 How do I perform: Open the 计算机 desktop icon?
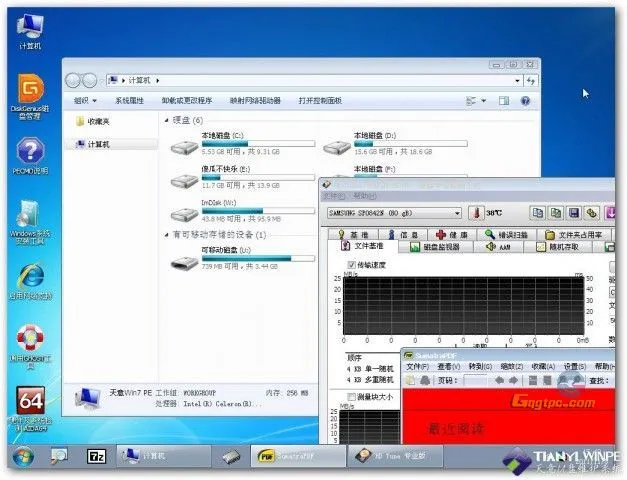tap(30, 31)
